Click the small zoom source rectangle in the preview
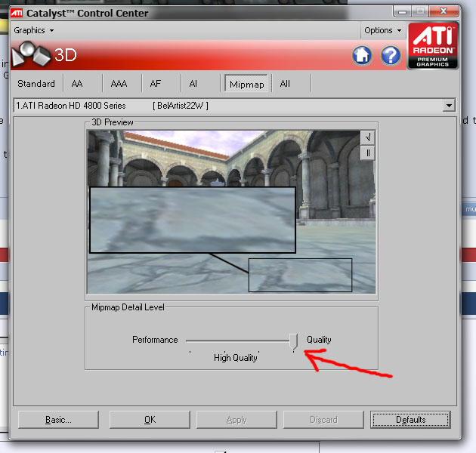Image resolution: width=476 pixels, height=453 pixels. tap(300, 276)
